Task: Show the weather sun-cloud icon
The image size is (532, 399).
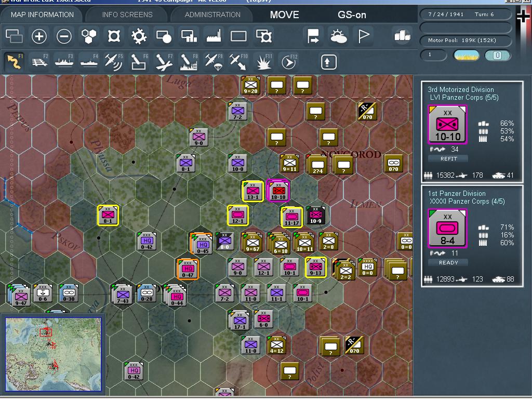Action: [x=338, y=36]
